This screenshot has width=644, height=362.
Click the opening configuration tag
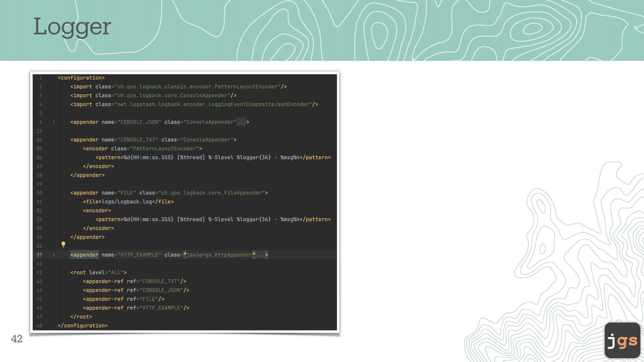click(x=81, y=78)
